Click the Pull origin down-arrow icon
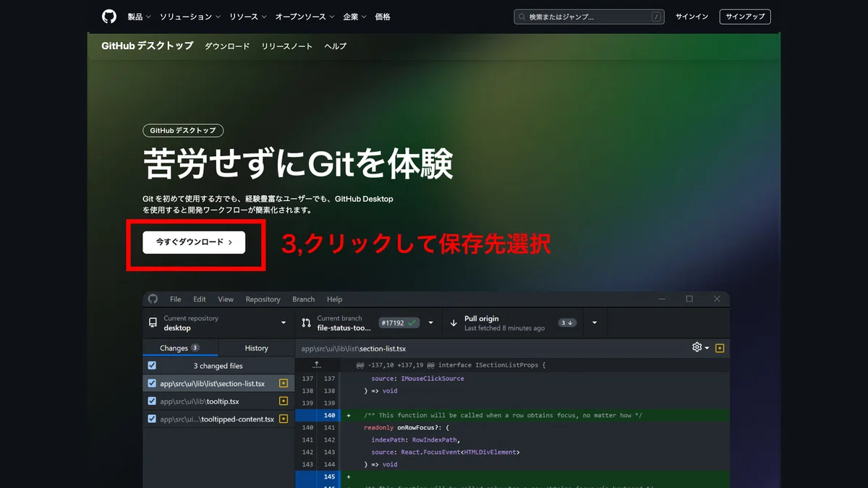The width and height of the screenshot is (868, 488). pos(454,322)
